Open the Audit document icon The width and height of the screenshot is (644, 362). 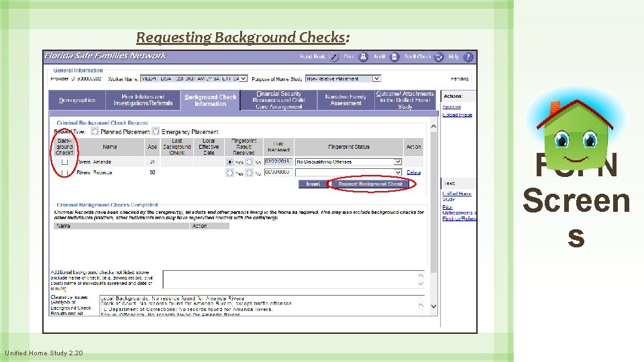394,57
